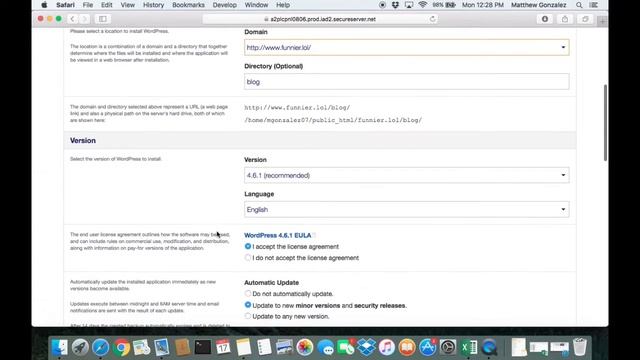Open the File menu
The image size is (640, 360).
tap(88, 5)
